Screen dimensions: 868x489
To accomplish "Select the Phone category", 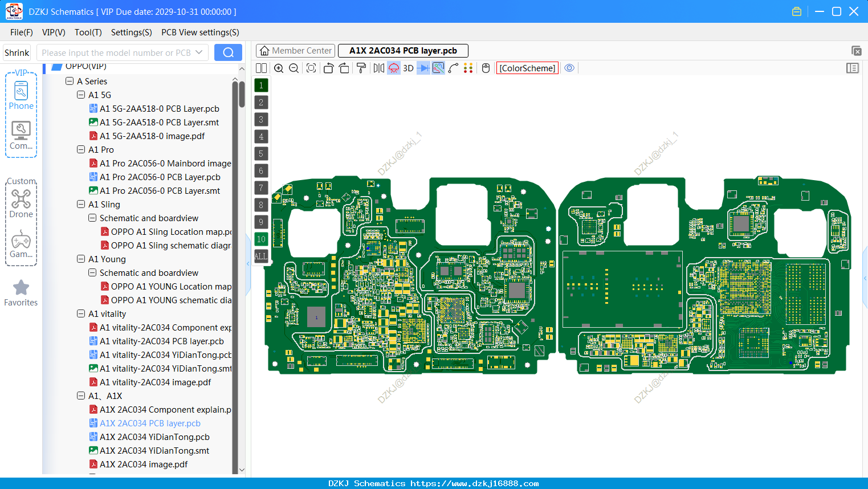I will [x=21, y=96].
